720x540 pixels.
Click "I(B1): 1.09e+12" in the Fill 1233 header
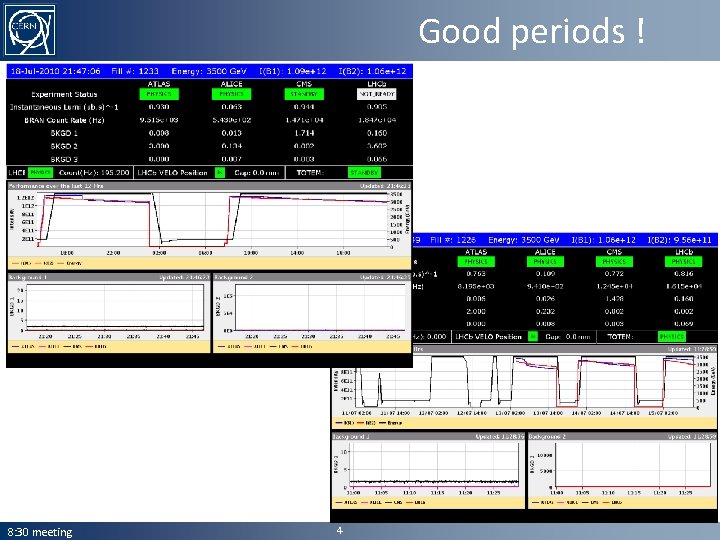(292, 71)
